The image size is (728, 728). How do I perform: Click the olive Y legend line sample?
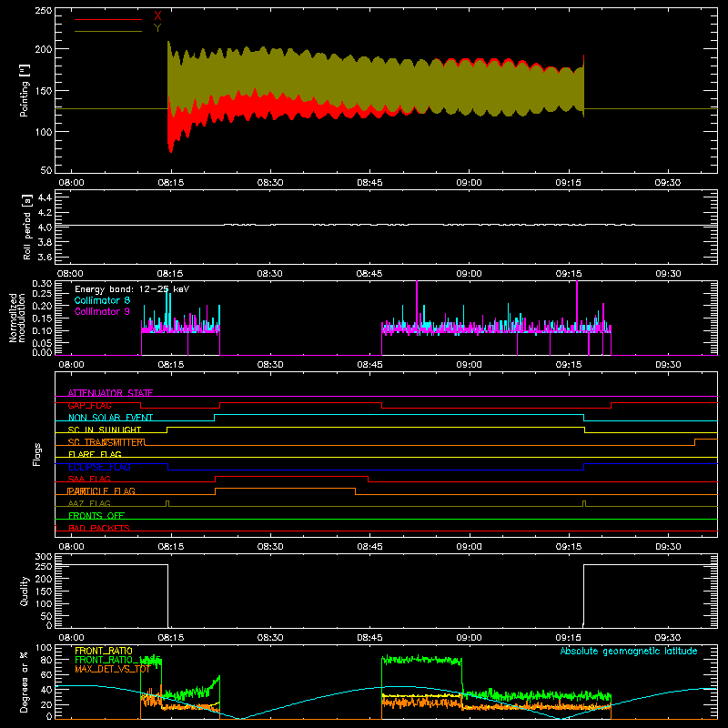(108, 32)
